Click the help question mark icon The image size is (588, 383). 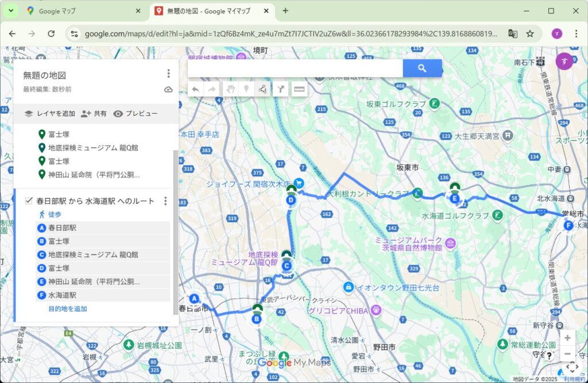click(x=550, y=355)
